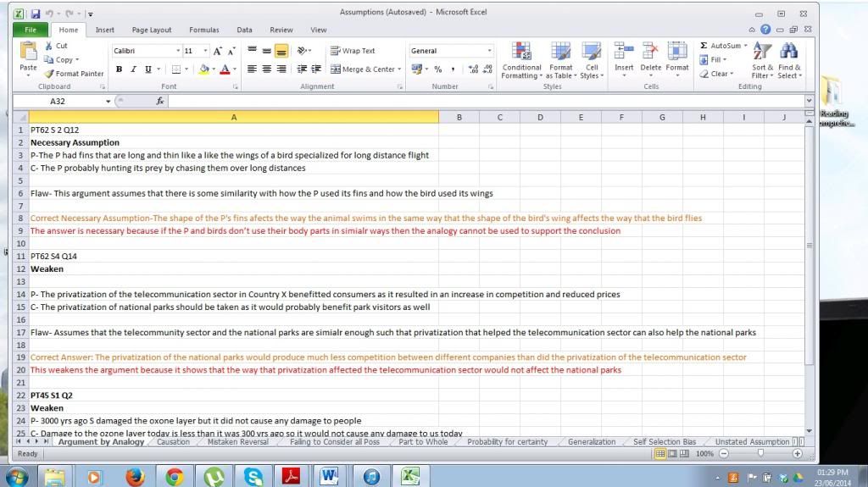Click Find & Select binoculars icon
This screenshot has height=487, width=868.
pos(789,52)
